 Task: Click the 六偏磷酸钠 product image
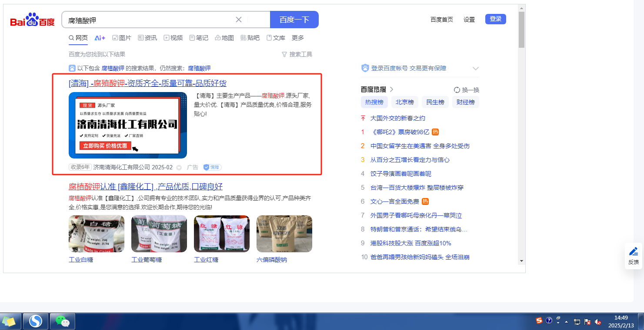tap(284, 234)
